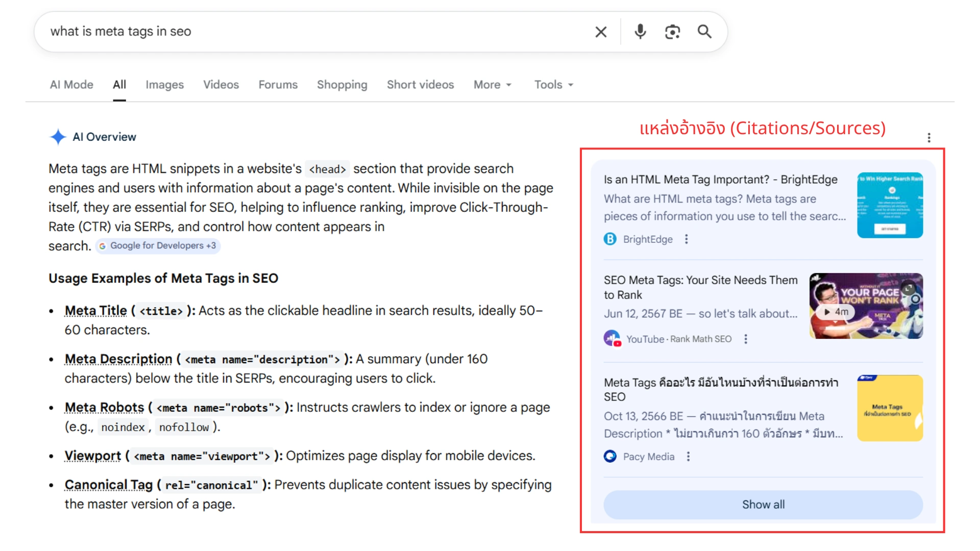Click the Pacy Media favicon
Screen dimensions: 980x551
point(610,456)
